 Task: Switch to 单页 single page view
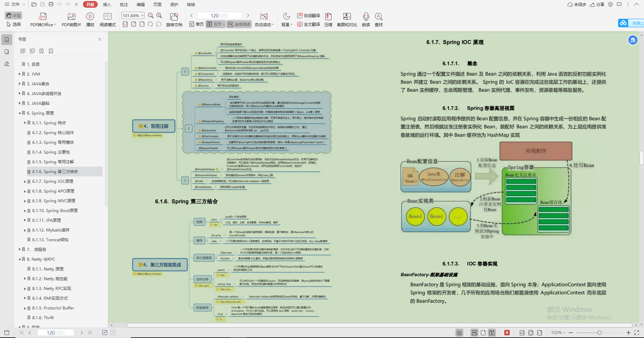[196, 24]
